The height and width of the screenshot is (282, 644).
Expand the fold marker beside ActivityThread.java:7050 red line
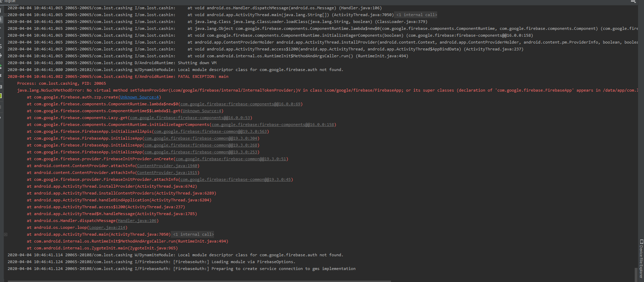5,234
